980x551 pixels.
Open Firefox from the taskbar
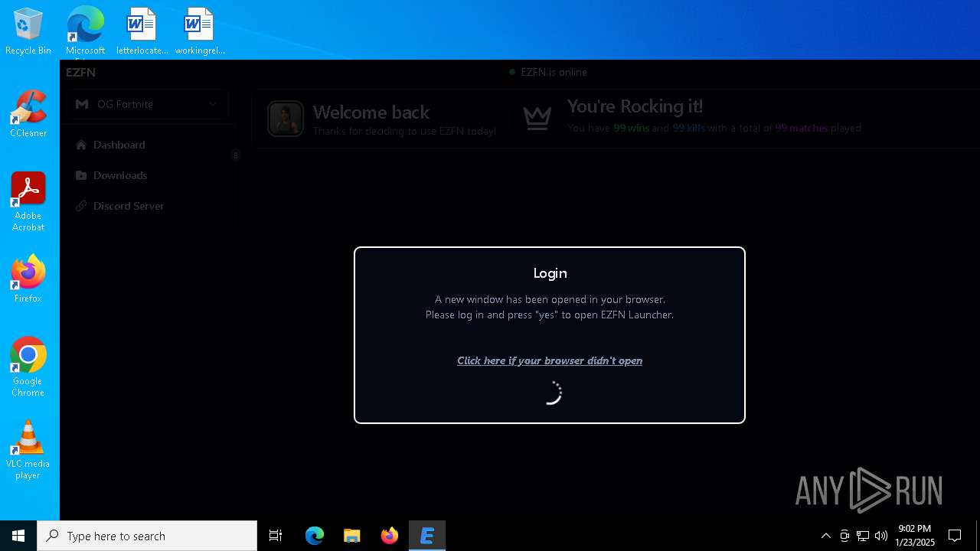[390, 536]
